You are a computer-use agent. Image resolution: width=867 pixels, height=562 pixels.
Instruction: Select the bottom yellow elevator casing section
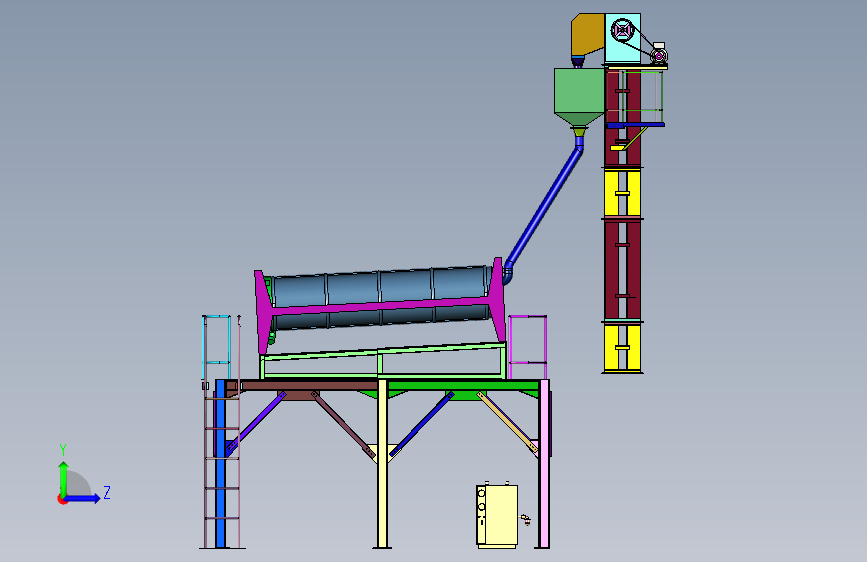click(622, 348)
